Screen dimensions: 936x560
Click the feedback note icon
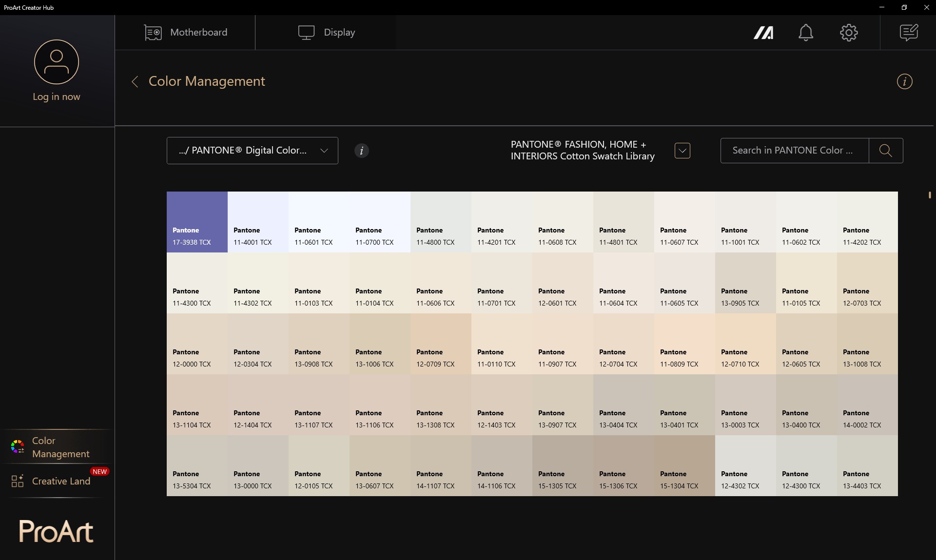pyautogui.click(x=908, y=33)
